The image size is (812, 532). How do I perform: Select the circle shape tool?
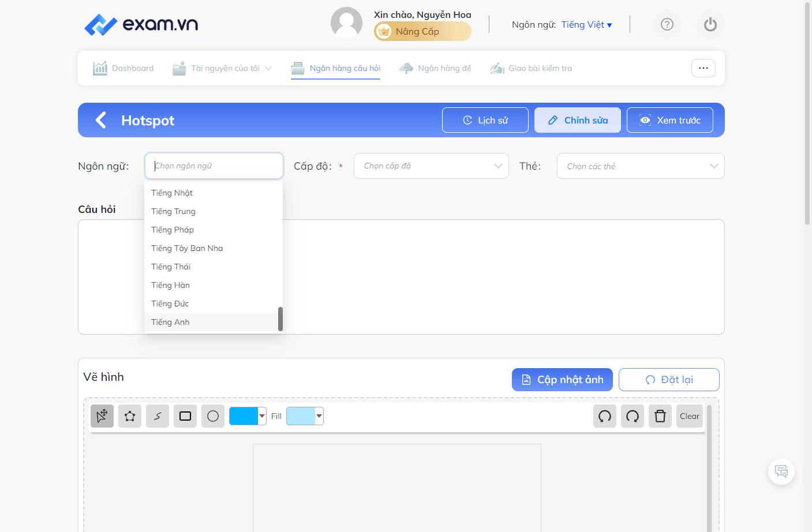click(213, 416)
